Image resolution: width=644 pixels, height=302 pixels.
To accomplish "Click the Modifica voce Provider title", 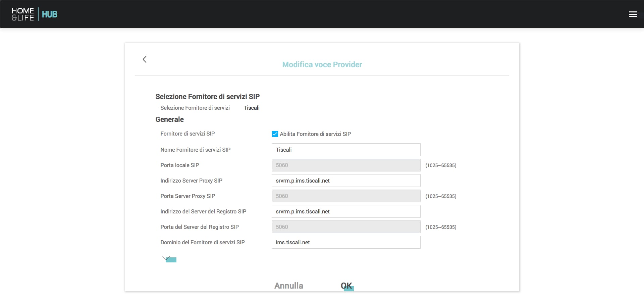I will click(322, 64).
